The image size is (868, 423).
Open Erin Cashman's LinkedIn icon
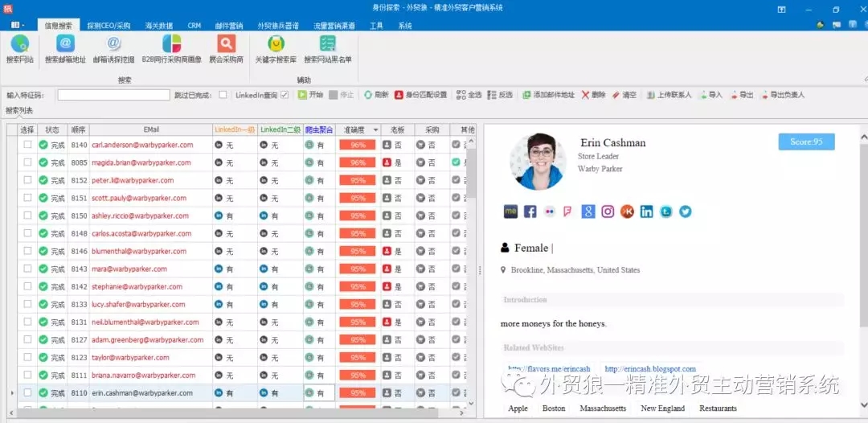(646, 211)
